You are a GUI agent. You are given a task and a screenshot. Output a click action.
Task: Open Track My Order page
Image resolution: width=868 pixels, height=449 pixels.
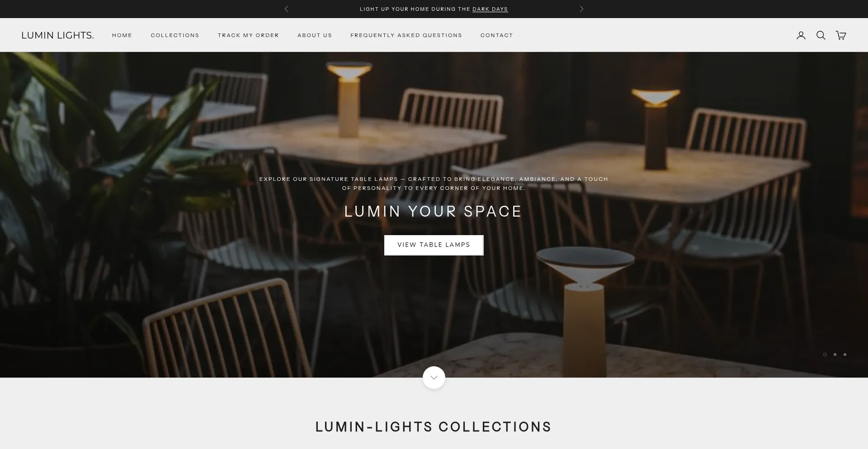[x=248, y=35]
